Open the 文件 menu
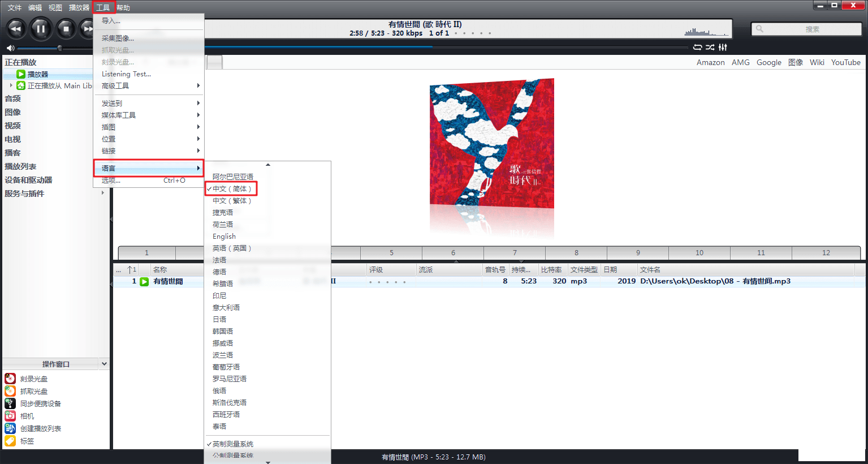This screenshot has width=868, height=464. [15, 7]
